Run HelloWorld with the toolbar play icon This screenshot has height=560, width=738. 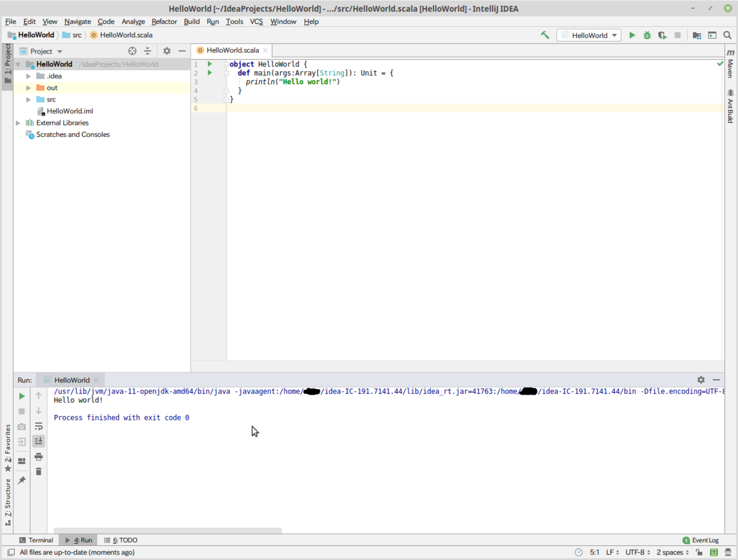click(632, 35)
